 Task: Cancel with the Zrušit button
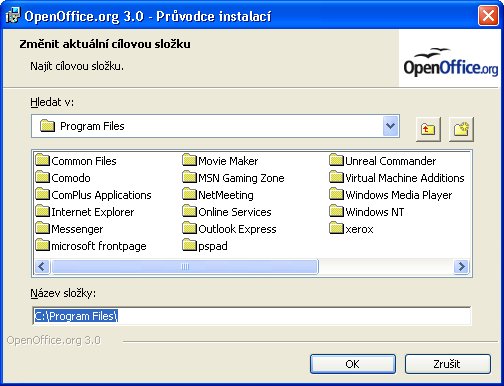[x=447, y=364]
